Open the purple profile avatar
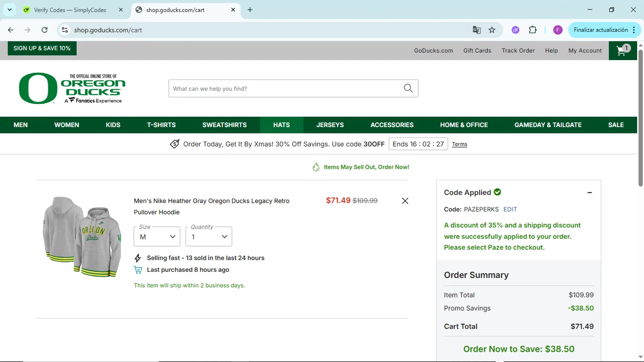Image resolution: width=644 pixels, height=362 pixels. pos(558,30)
